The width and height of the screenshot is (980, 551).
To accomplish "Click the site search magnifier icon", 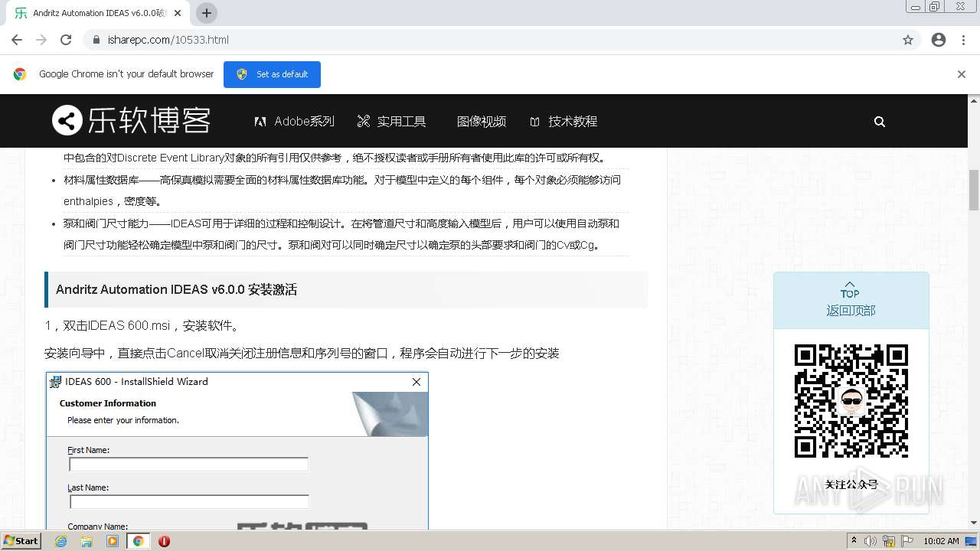I will point(880,121).
